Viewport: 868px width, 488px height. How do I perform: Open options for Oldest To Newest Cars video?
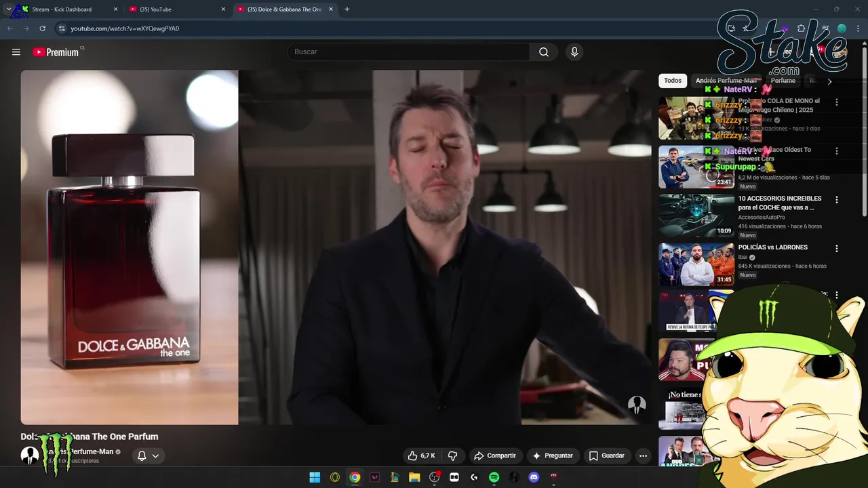[x=837, y=151]
